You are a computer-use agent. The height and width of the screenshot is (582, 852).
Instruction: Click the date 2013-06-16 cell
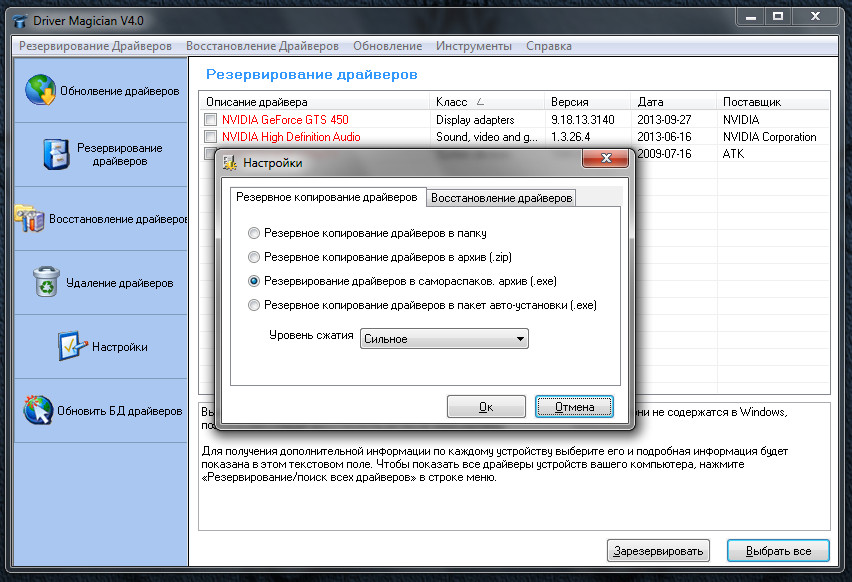click(664, 137)
